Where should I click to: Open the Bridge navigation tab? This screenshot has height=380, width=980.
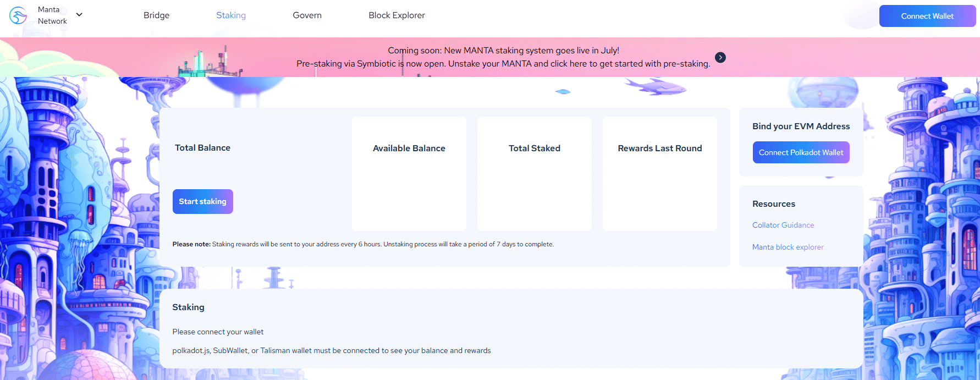tap(157, 15)
